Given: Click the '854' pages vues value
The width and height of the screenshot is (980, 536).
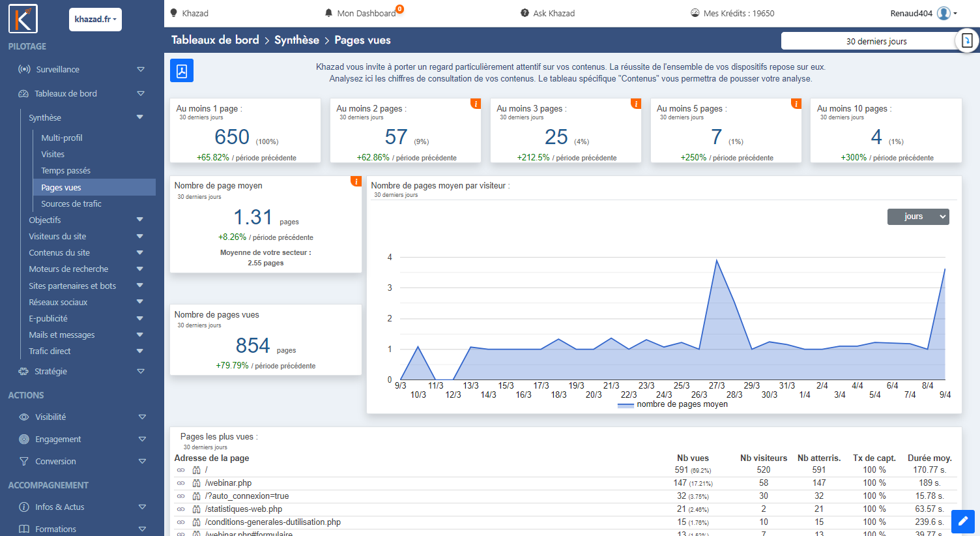Looking at the screenshot, I should (253, 345).
